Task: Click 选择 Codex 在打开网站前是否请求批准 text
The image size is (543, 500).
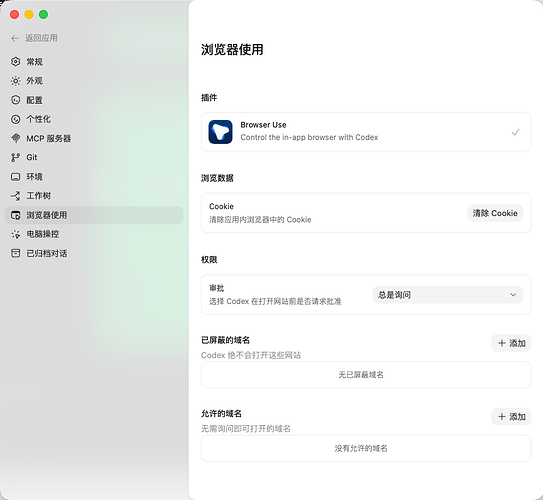Action: 275,301
